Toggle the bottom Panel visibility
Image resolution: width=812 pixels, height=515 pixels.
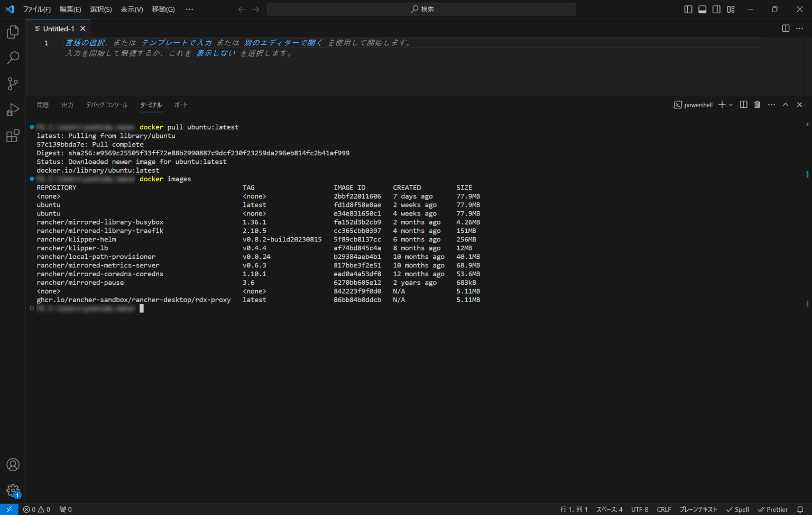pyautogui.click(x=702, y=9)
